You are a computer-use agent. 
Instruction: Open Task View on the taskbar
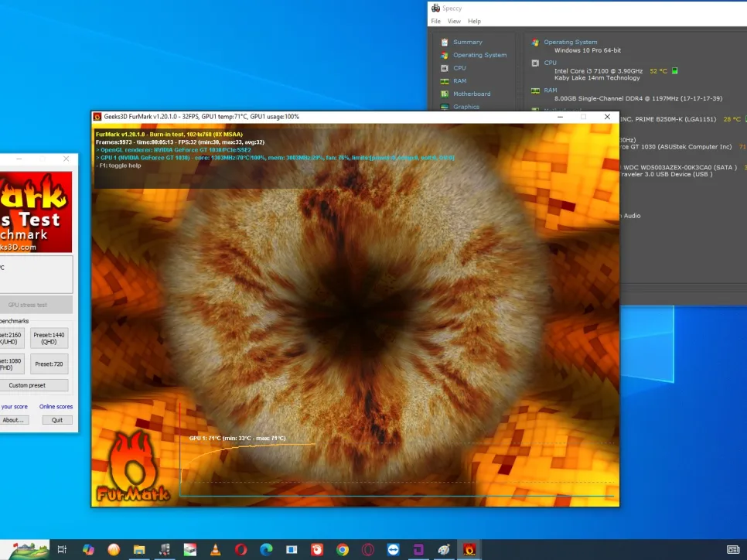click(x=62, y=549)
